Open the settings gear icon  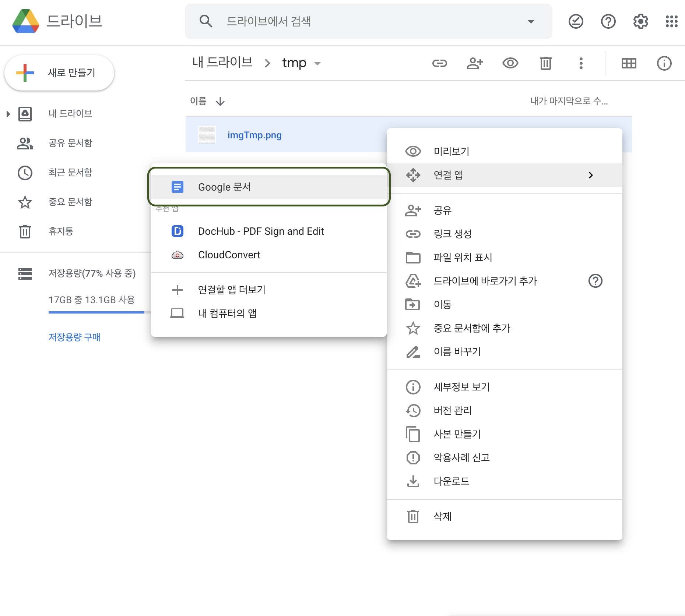click(640, 21)
